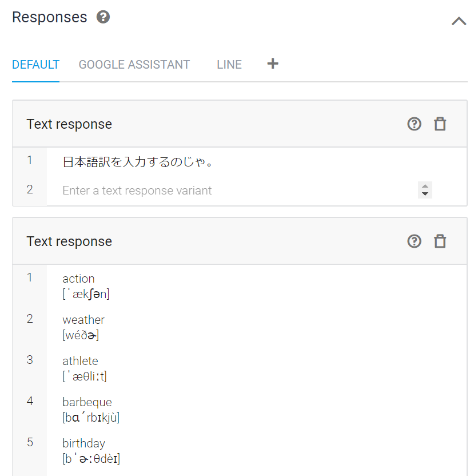Image resolution: width=474 pixels, height=476 pixels.
Task: Delete the second Text response card
Action: [x=440, y=241]
